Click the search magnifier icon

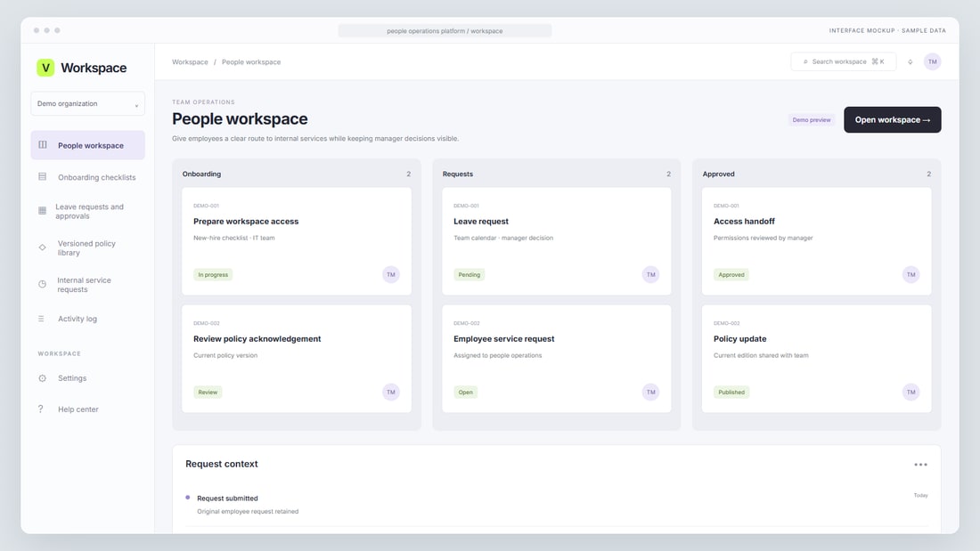click(x=805, y=61)
